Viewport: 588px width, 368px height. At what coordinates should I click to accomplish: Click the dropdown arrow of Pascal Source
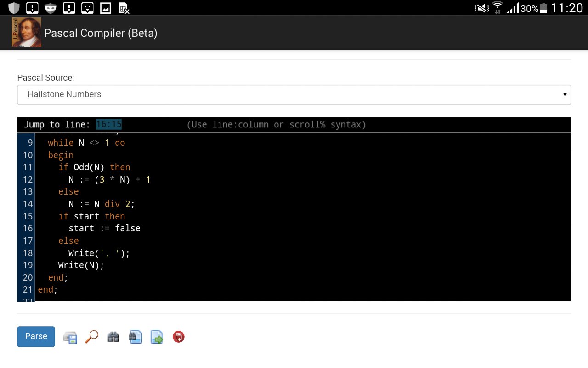click(x=565, y=95)
